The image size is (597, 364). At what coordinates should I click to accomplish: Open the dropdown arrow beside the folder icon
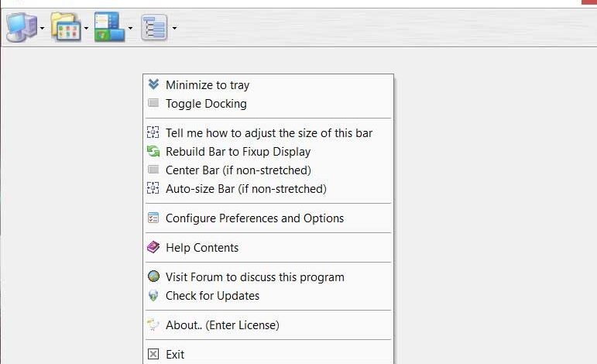[x=87, y=29]
